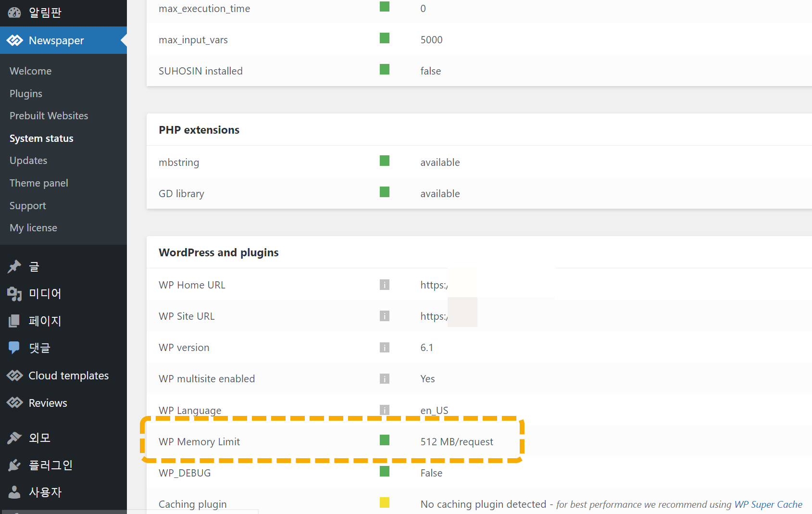Click the PHP extensions section heading
The image size is (812, 514).
coord(199,130)
